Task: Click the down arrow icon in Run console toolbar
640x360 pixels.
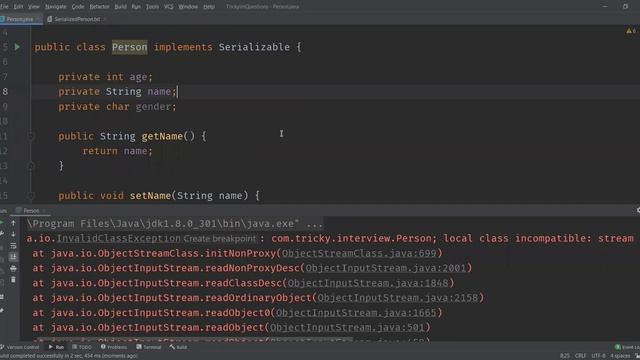Action: tap(13, 234)
